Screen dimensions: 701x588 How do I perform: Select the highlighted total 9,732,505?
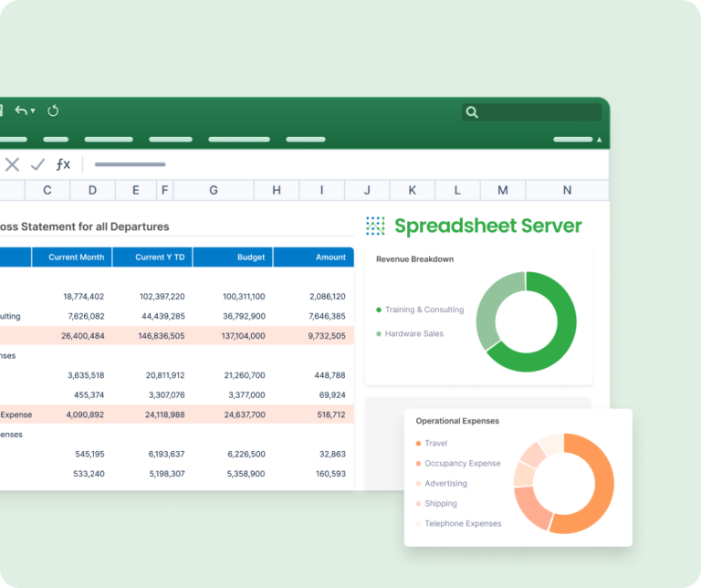coord(327,336)
